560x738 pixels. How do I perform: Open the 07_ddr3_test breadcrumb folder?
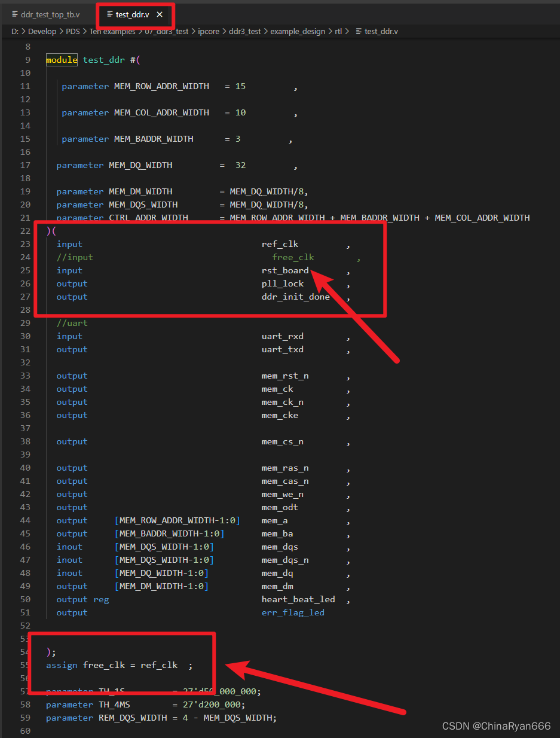(167, 31)
